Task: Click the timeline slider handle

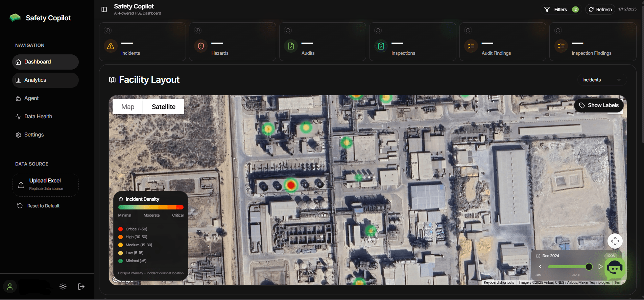Action: 589,267
